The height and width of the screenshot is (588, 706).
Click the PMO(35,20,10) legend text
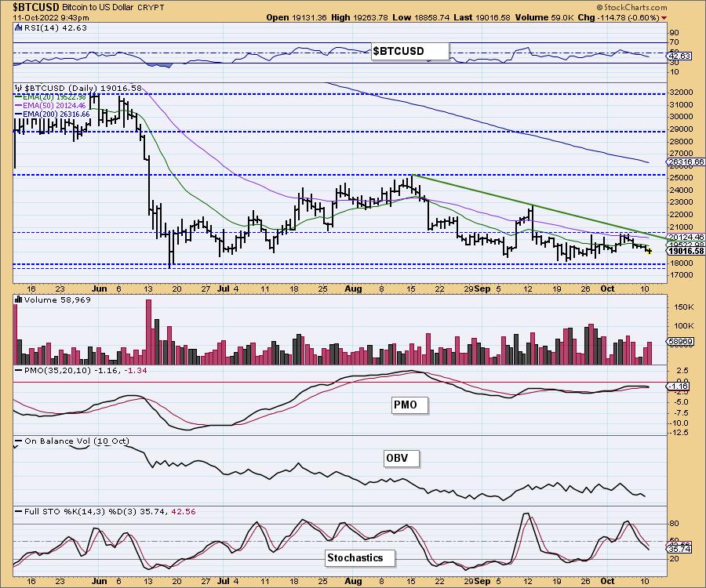[x=85, y=370]
